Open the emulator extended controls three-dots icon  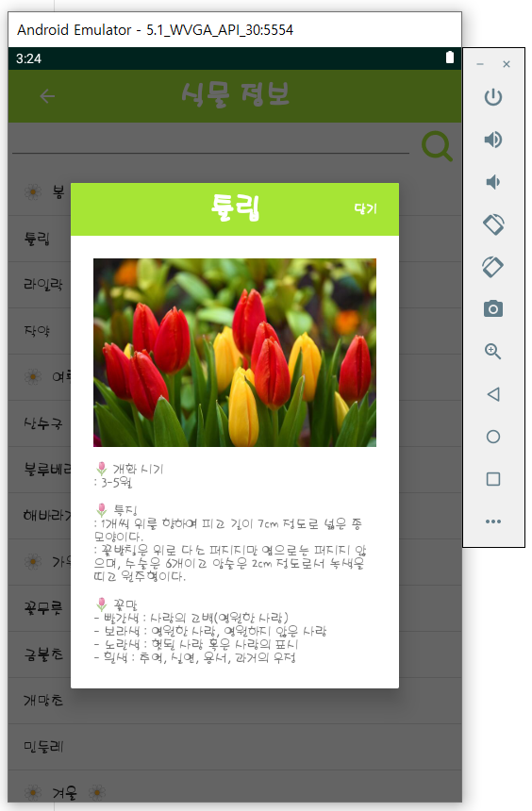tap(493, 521)
